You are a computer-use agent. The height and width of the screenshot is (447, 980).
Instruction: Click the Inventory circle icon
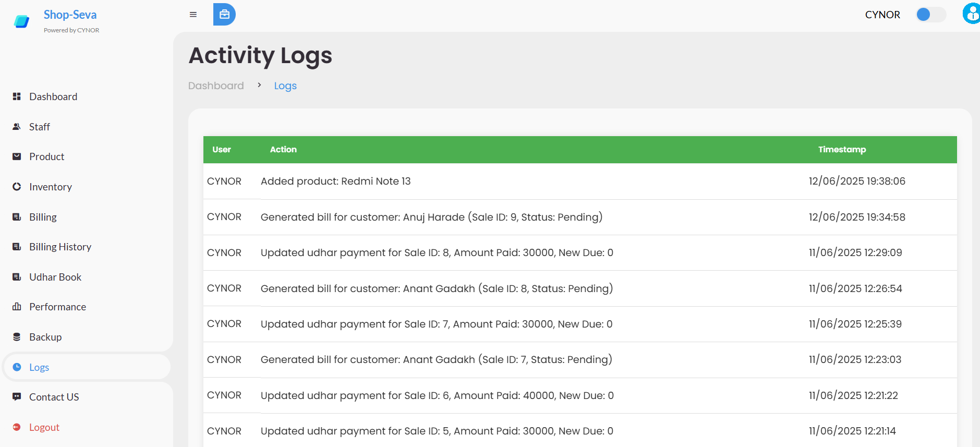pyautogui.click(x=17, y=187)
